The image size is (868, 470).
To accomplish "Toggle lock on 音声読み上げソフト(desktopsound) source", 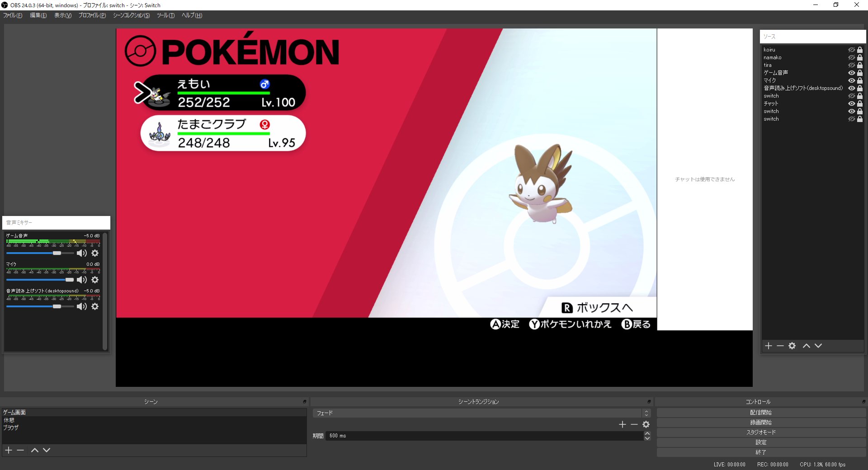I will click(x=860, y=88).
